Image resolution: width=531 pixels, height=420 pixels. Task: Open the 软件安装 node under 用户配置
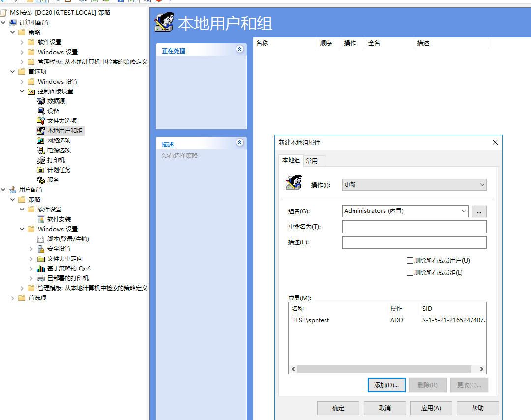pyautogui.click(x=53, y=219)
